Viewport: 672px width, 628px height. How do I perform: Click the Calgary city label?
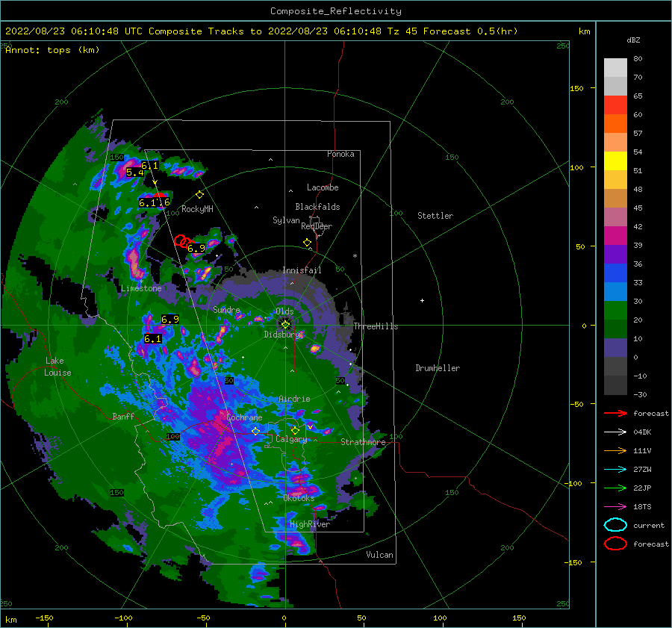(291, 439)
